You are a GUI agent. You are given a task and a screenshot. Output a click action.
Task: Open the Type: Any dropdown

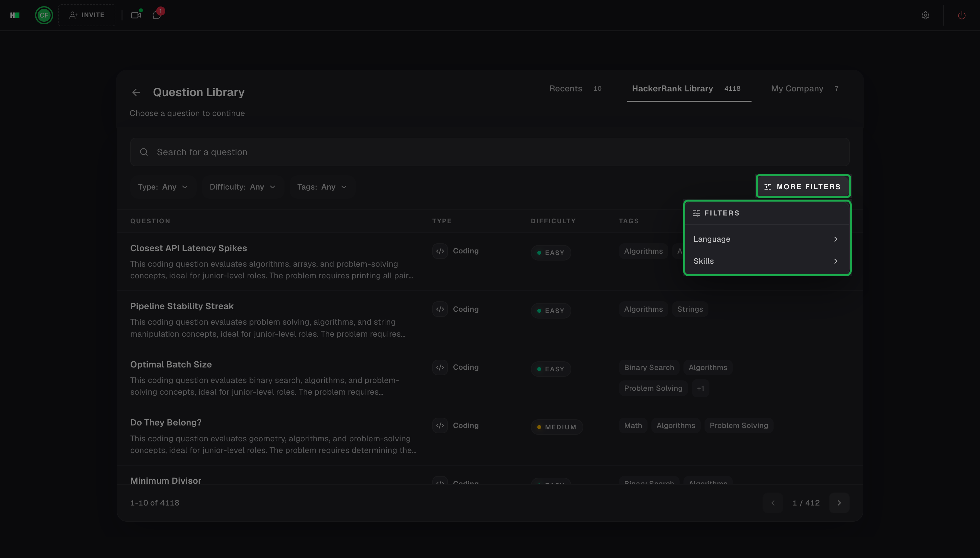[x=163, y=187]
